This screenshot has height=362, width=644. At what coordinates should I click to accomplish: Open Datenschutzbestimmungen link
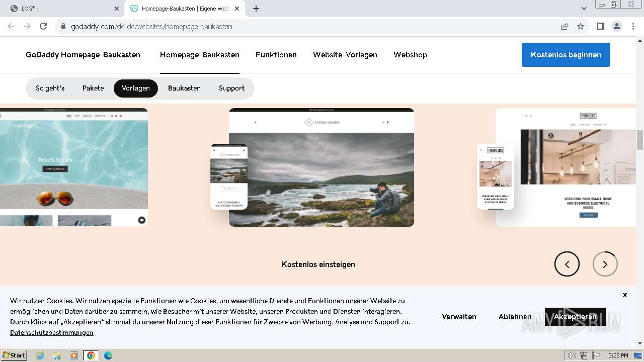52,333
